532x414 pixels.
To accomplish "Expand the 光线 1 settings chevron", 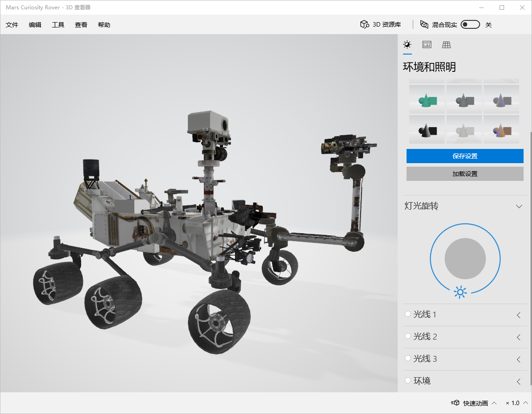I will (x=519, y=315).
